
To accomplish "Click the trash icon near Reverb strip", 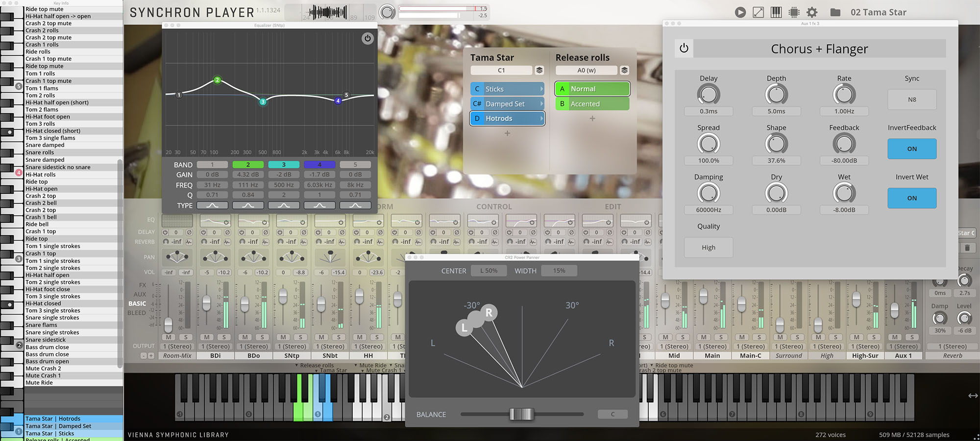I will coord(967,248).
